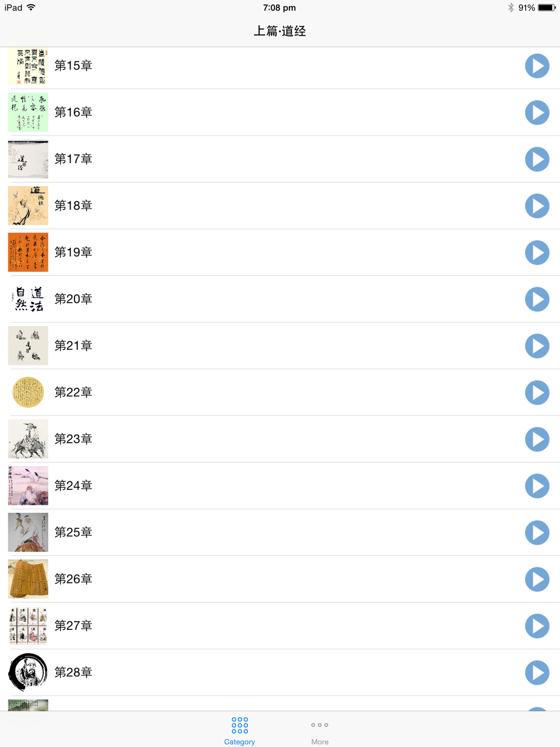Start 第27章 with its play icon
Screen dimensions: 560x747
click(536, 626)
